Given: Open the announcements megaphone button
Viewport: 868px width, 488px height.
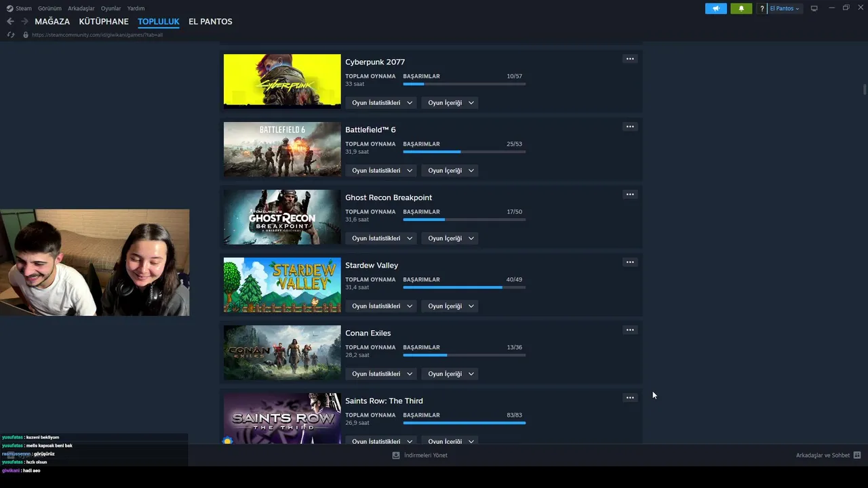Looking at the screenshot, I should (x=715, y=9).
